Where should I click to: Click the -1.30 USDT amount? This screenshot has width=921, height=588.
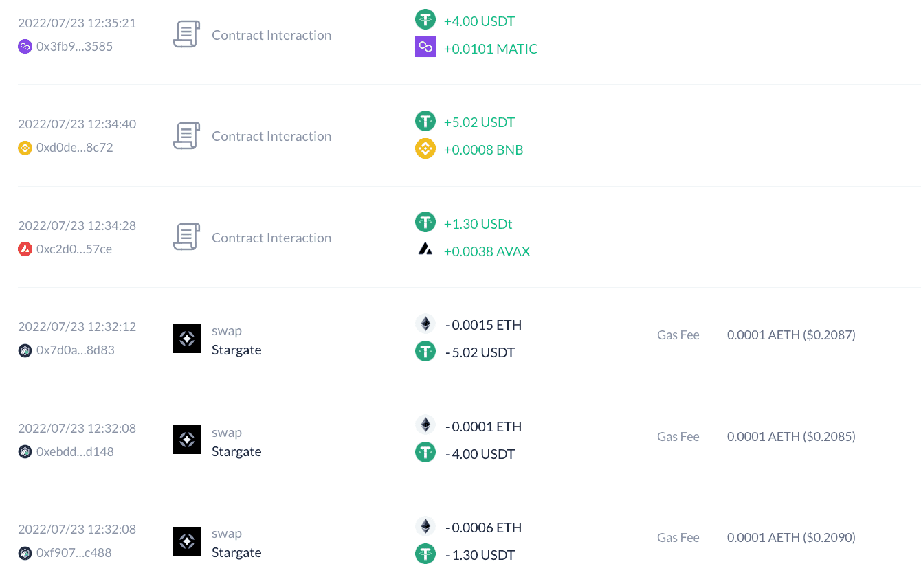click(480, 555)
